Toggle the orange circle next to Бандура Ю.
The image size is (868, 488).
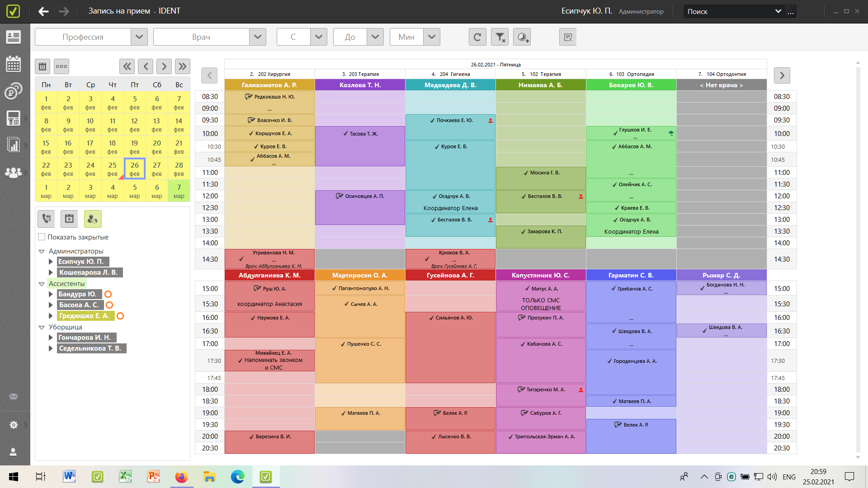point(108,294)
